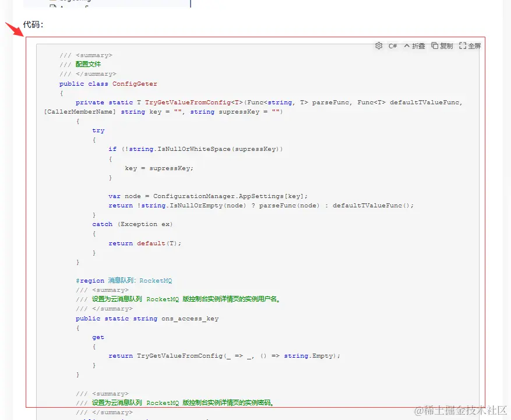Open fullscreen view with 全屏
511x420 pixels.
(x=470, y=46)
